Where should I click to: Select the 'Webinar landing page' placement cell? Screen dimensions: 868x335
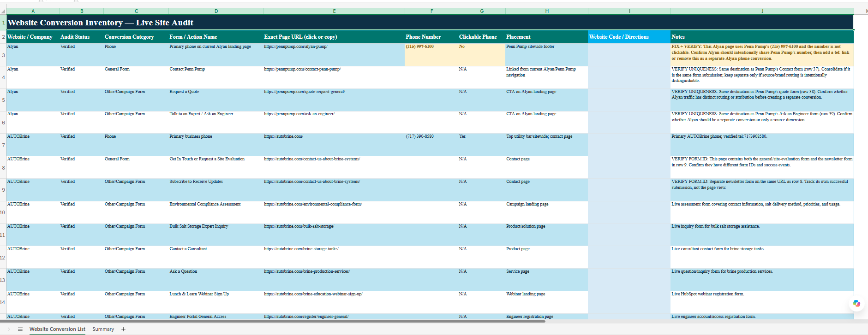coord(546,303)
